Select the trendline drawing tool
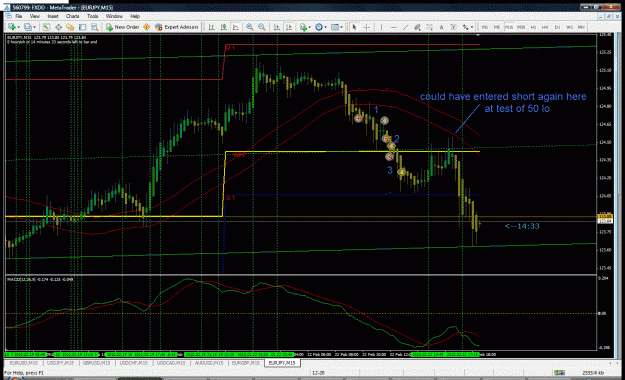 405,27
